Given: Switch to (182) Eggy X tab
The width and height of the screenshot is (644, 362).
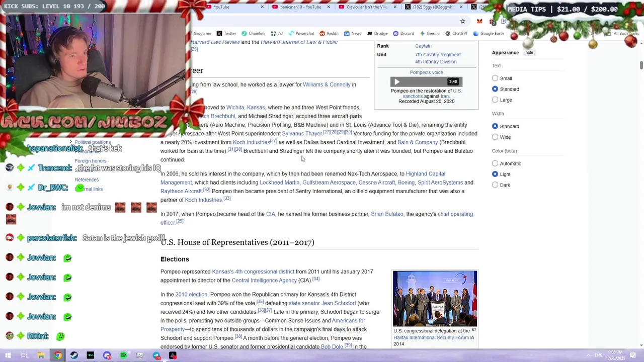Looking at the screenshot, I should [x=434, y=7].
